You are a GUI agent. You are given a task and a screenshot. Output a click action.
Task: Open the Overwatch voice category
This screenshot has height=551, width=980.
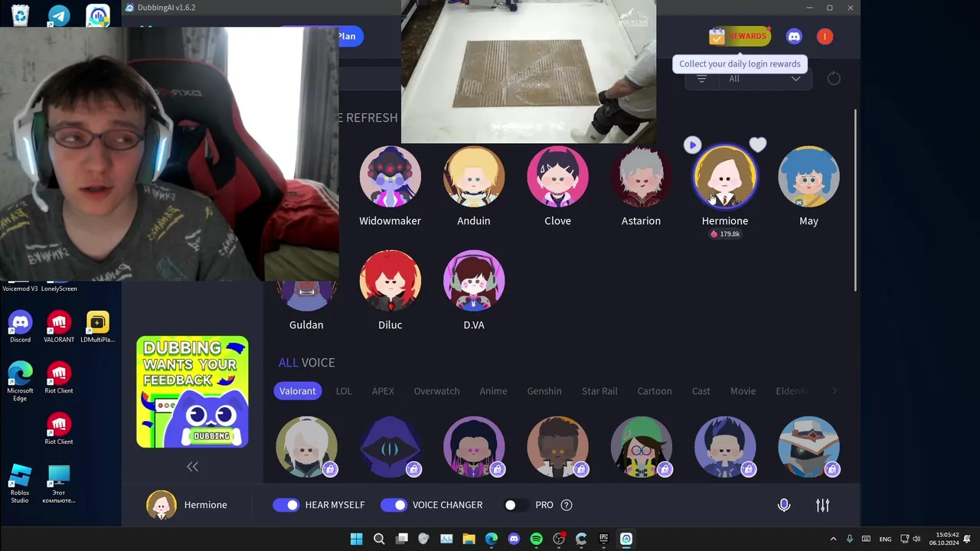tap(436, 391)
